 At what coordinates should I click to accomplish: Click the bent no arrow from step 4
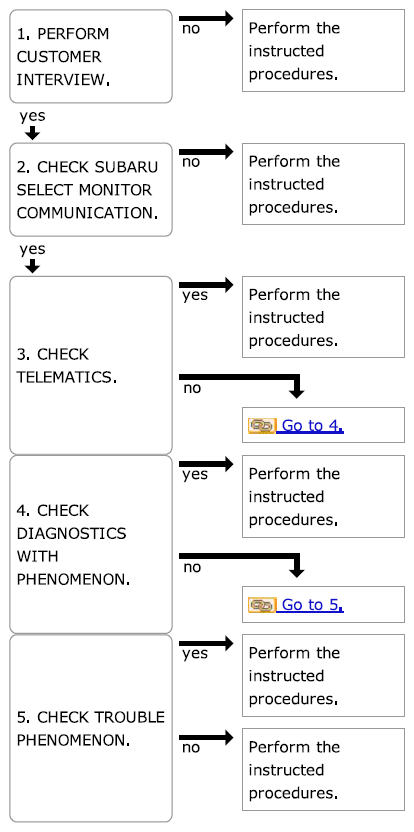(242, 566)
